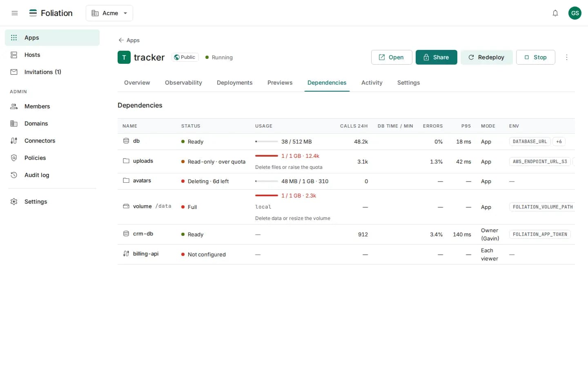Redeploy the tracker app
588x368 pixels.
(487, 57)
